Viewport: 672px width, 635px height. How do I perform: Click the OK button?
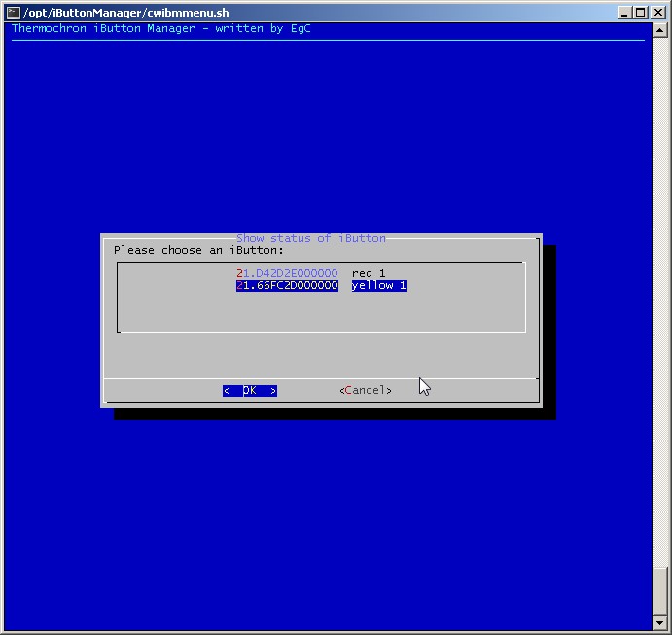click(250, 390)
